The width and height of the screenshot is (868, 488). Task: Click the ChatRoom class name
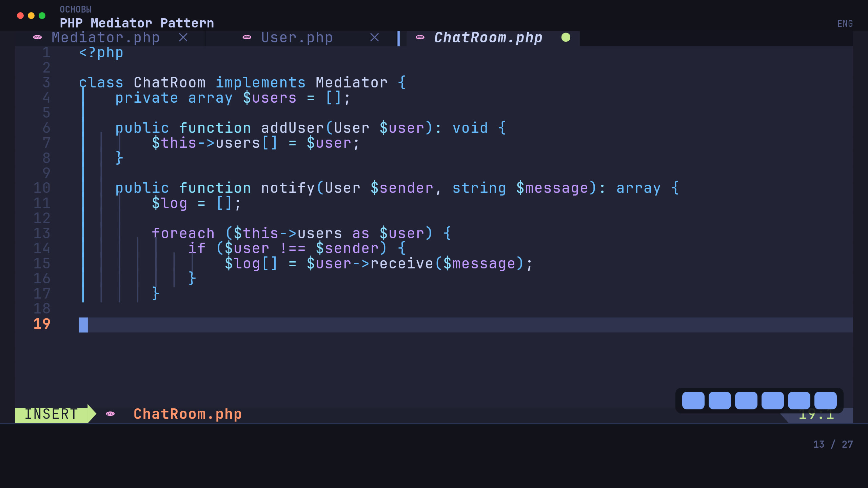[x=170, y=83]
